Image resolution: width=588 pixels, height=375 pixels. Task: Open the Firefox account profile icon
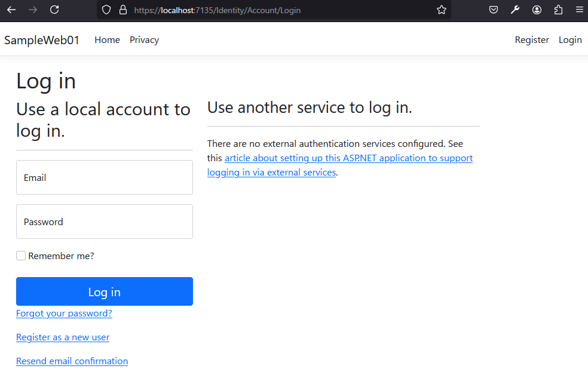537,10
